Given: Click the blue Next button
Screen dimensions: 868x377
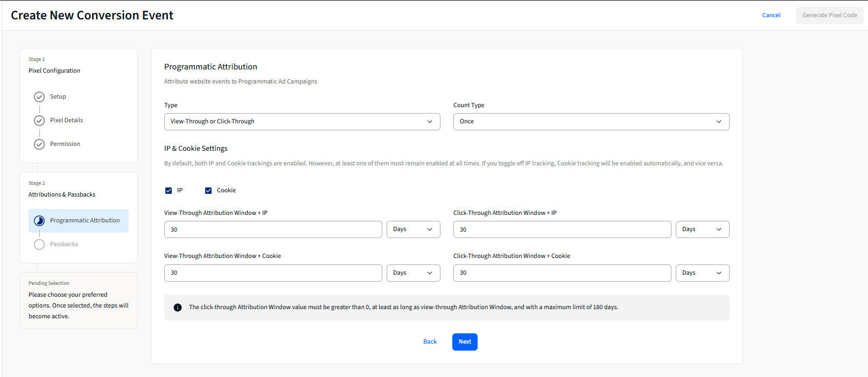Looking at the screenshot, I should click(x=465, y=342).
